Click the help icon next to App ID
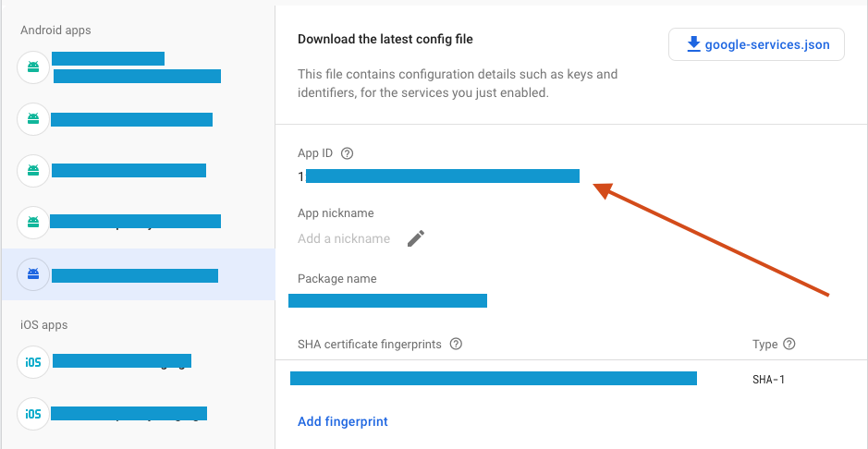The width and height of the screenshot is (868, 449). pyautogui.click(x=348, y=153)
